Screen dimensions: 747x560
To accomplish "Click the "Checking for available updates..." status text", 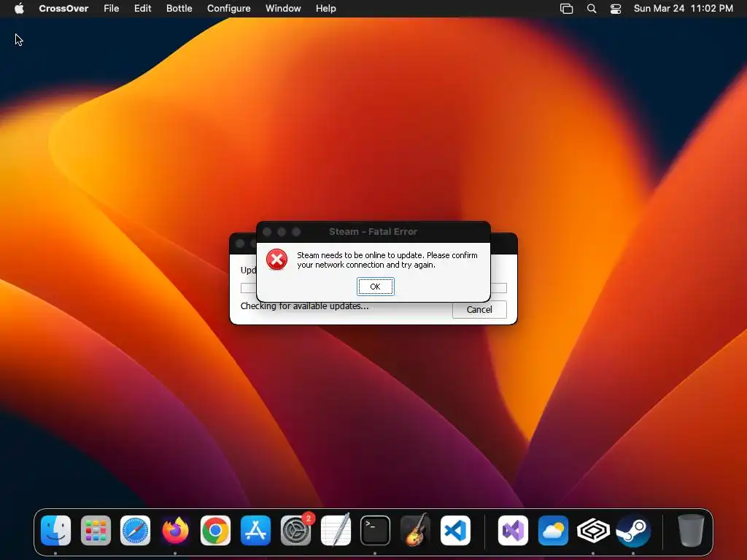I will [304, 306].
